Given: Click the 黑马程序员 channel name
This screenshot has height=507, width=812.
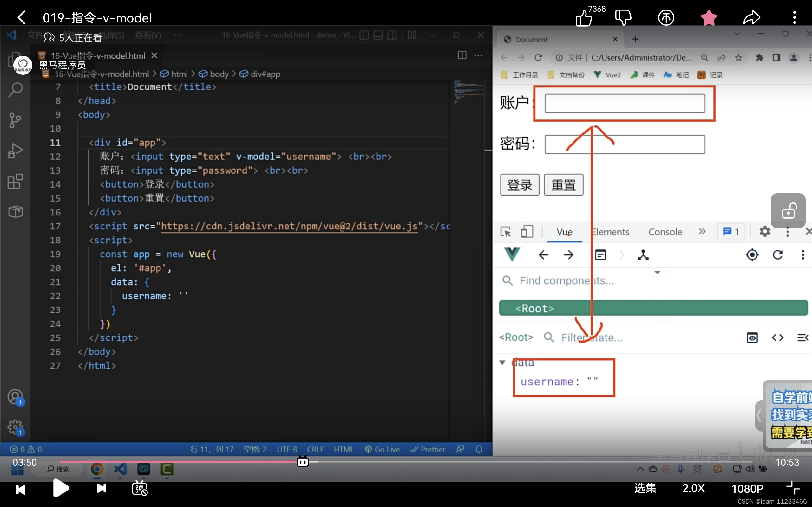Looking at the screenshot, I should 62,65.
